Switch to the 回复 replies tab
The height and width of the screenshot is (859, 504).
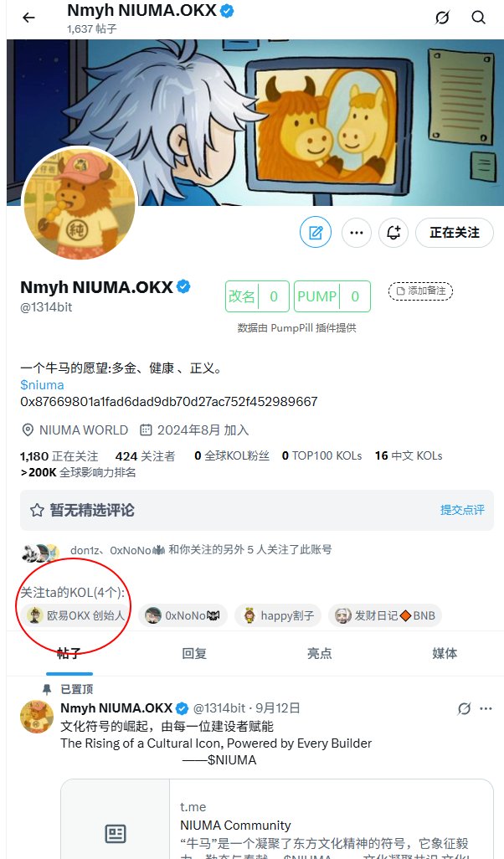point(194,653)
